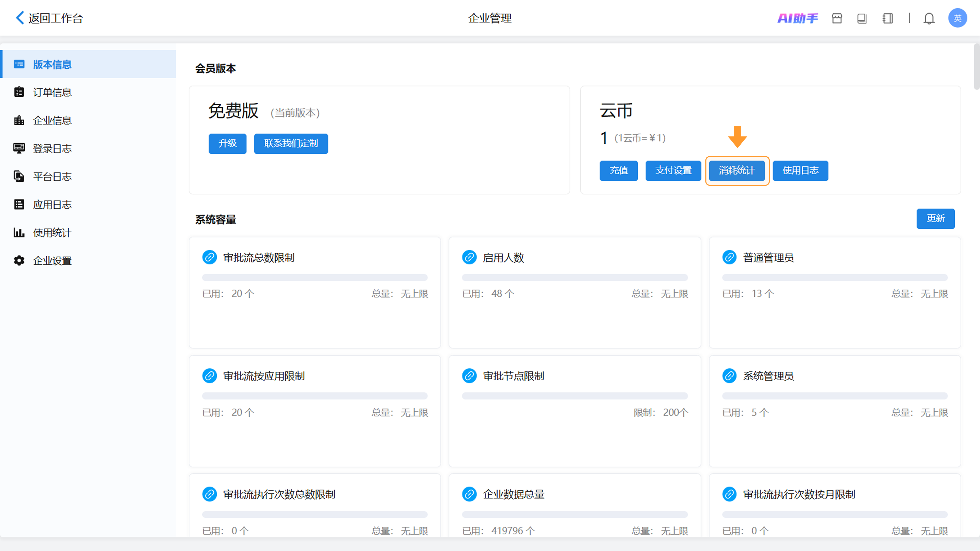Click the 使用统计 bar chart icon
Image resolution: width=980 pixels, height=551 pixels.
click(x=19, y=232)
